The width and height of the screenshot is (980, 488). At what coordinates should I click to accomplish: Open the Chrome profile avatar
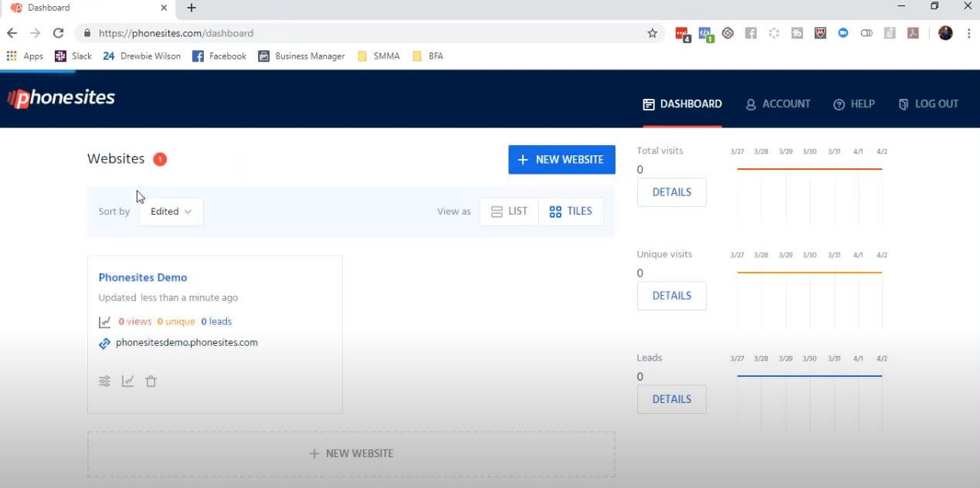(945, 33)
